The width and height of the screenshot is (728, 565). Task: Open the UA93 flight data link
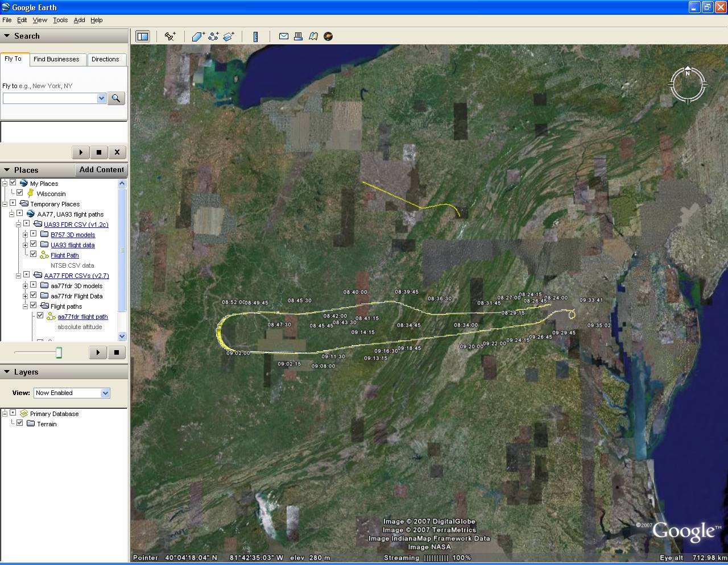(73, 245)
